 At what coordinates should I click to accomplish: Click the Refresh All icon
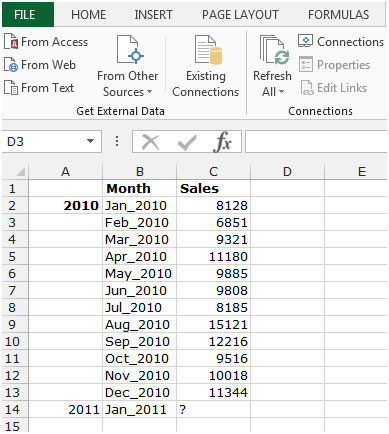coord(274,50)
